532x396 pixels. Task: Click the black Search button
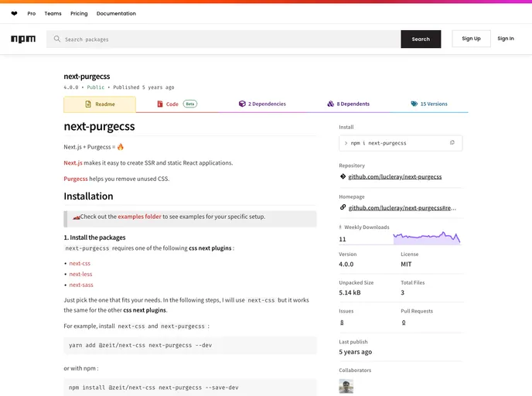pos(421,39)
